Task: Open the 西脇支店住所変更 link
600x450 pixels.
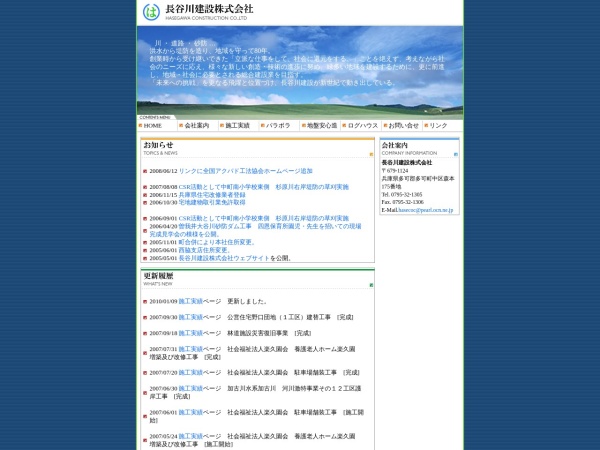Action: pyautogui.click(x=204, y=250)
